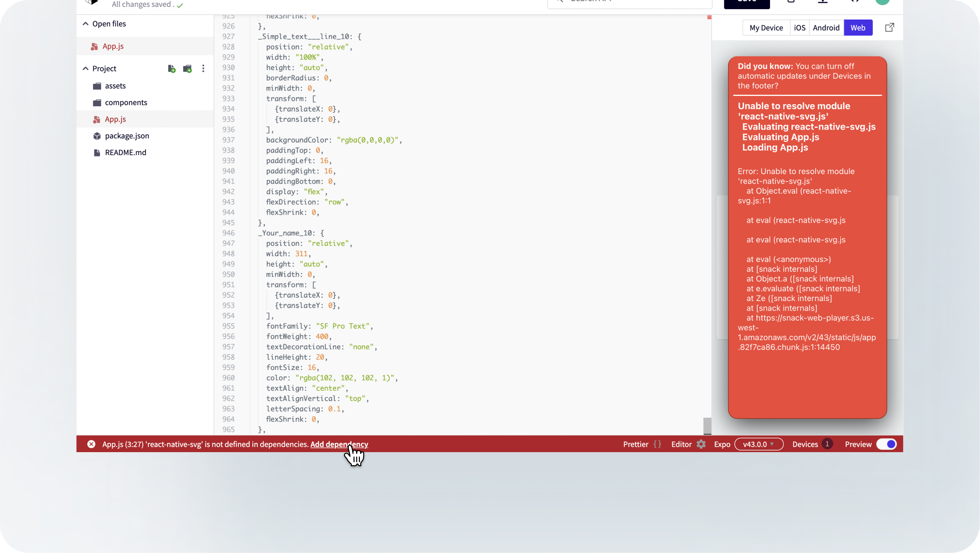The image size is (980, 553).
Task: Click the Add dependency link
Action: (339, 444)
